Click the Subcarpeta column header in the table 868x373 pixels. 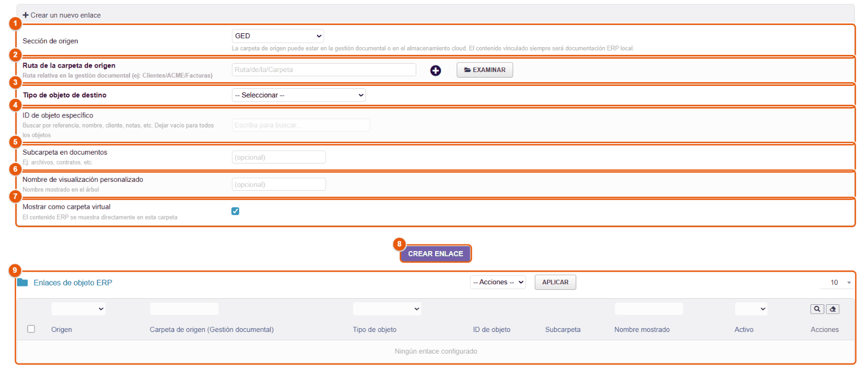pyautogui.click(x=563, y=329)
